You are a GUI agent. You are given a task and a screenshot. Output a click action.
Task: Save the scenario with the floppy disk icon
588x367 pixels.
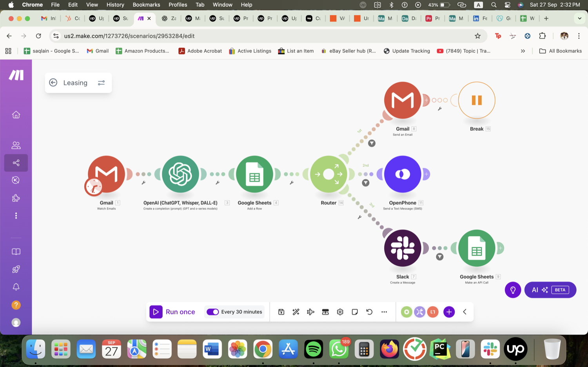coord(281,312)
